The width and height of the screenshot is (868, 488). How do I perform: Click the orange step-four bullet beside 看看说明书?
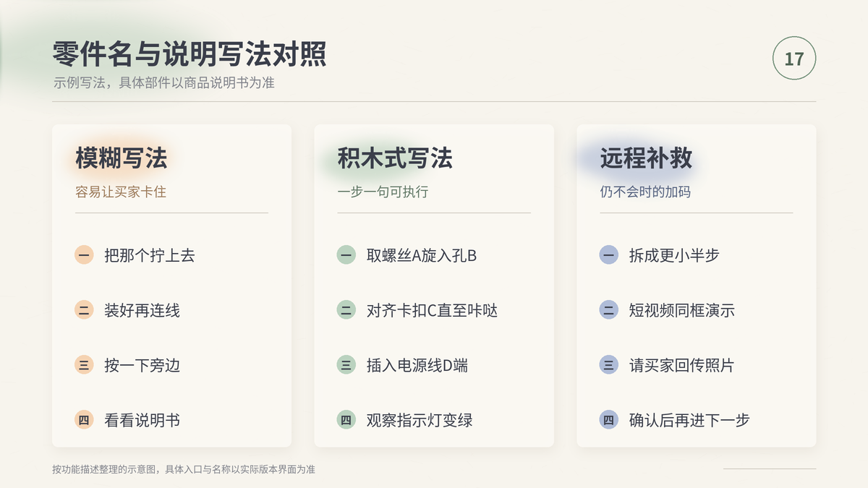[84, 420]
